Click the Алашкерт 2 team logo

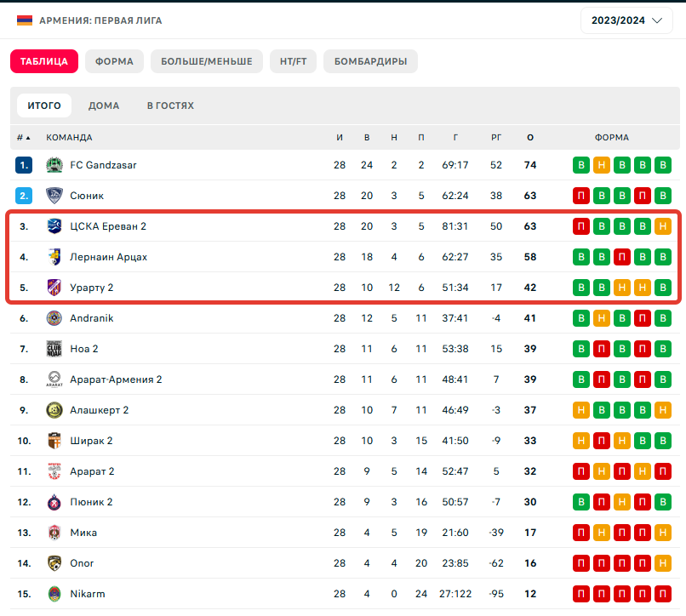tap(54, 410)
